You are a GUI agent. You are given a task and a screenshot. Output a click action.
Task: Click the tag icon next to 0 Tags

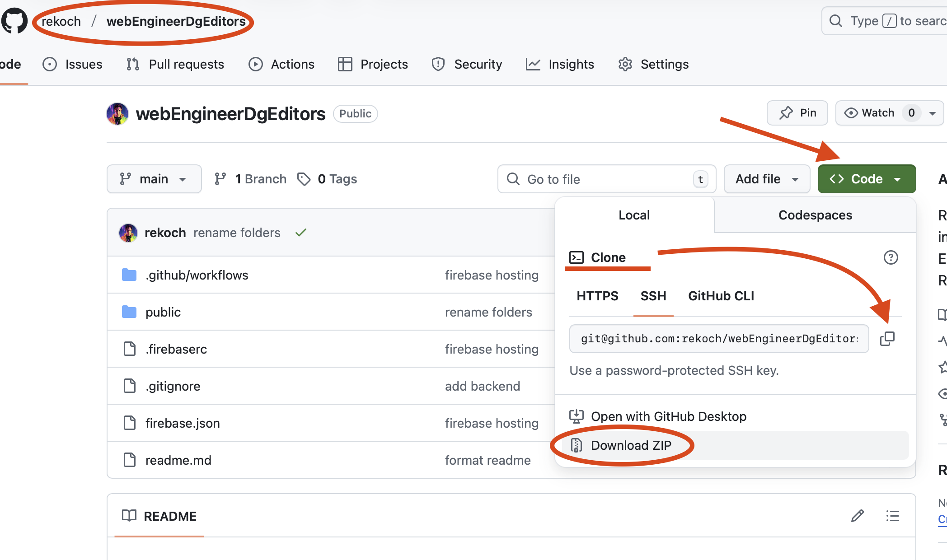[304, 179]
